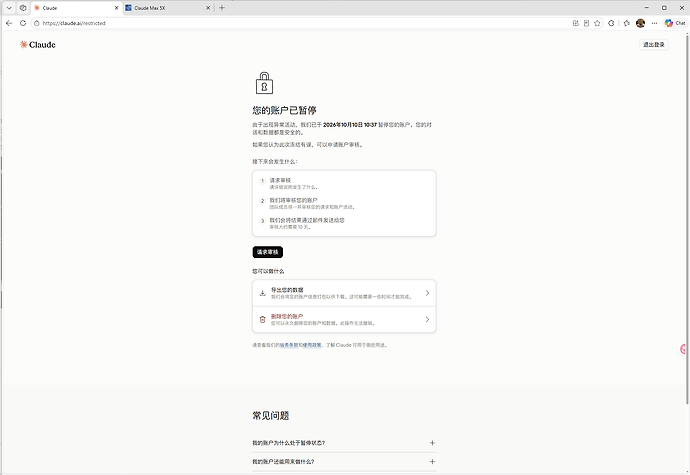This screenshot has height=475, width=690.
Task: Click chevron on the 删除您的账户 row
Action: click(427, 320)
